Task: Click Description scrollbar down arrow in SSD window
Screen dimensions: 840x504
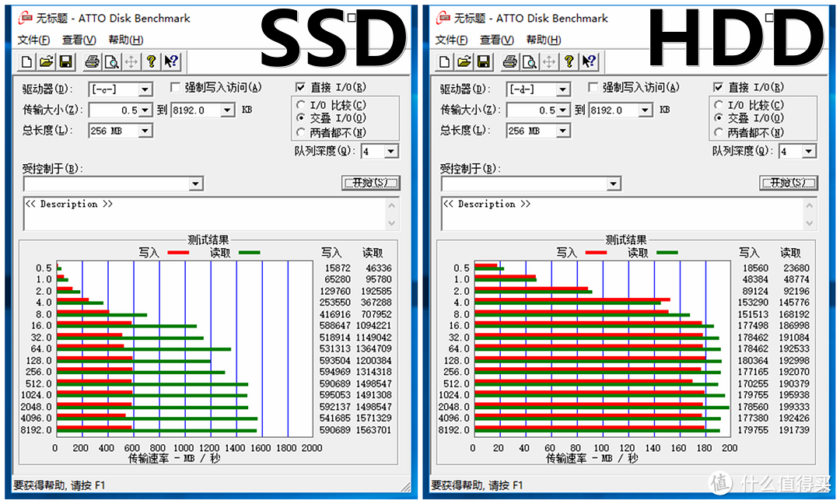Action: [x=392, y=222]
